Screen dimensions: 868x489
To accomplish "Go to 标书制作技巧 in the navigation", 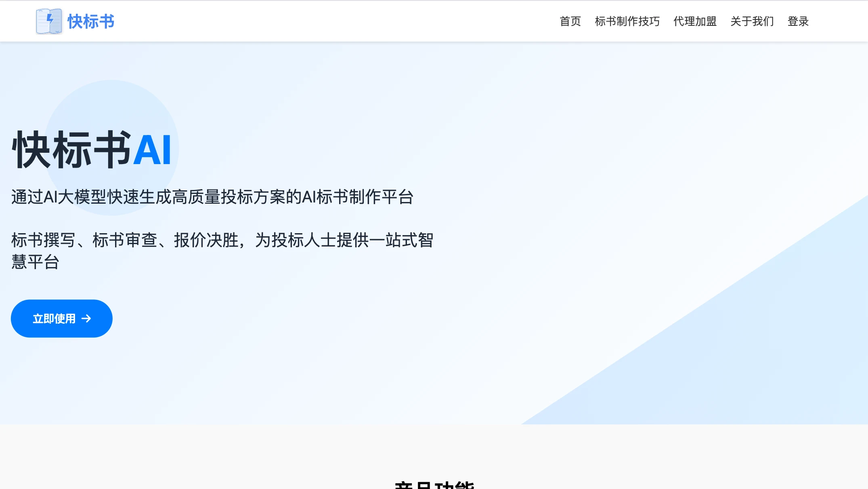I will 627,21.
